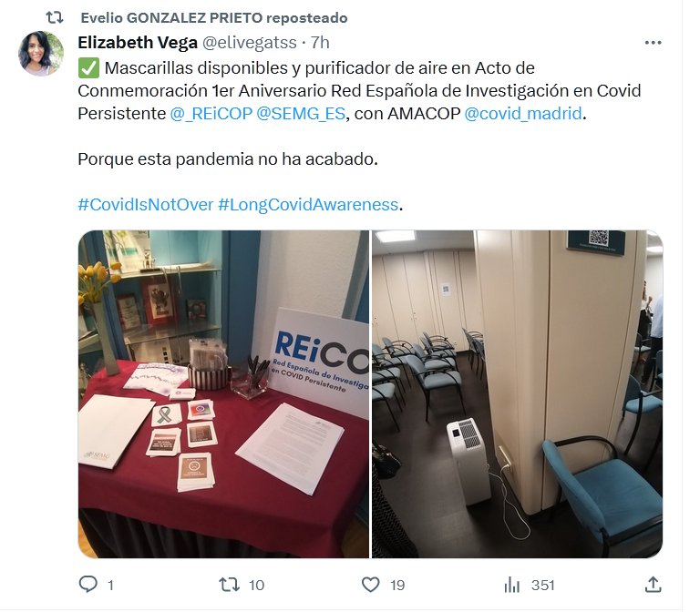Open the air purifier room photo
Image resolution: width=700 pixels, height=612 pixels.
pyautogui.click(x=518, y=393)
